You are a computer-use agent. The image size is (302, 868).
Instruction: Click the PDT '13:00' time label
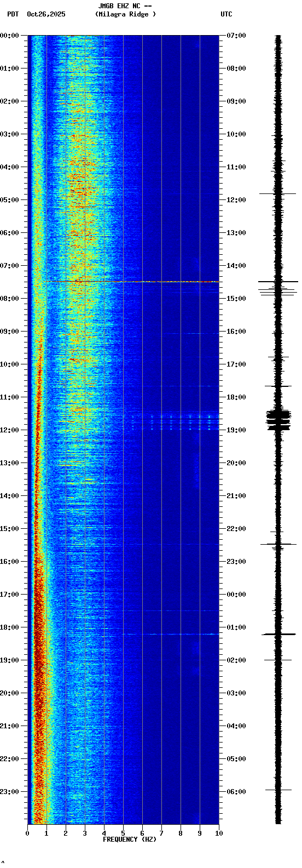[x=9, y=463]
